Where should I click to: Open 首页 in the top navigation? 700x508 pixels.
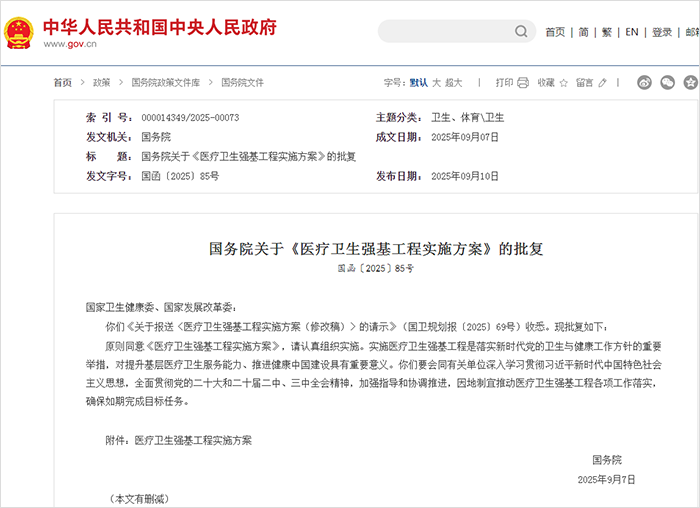coord(555,32)
